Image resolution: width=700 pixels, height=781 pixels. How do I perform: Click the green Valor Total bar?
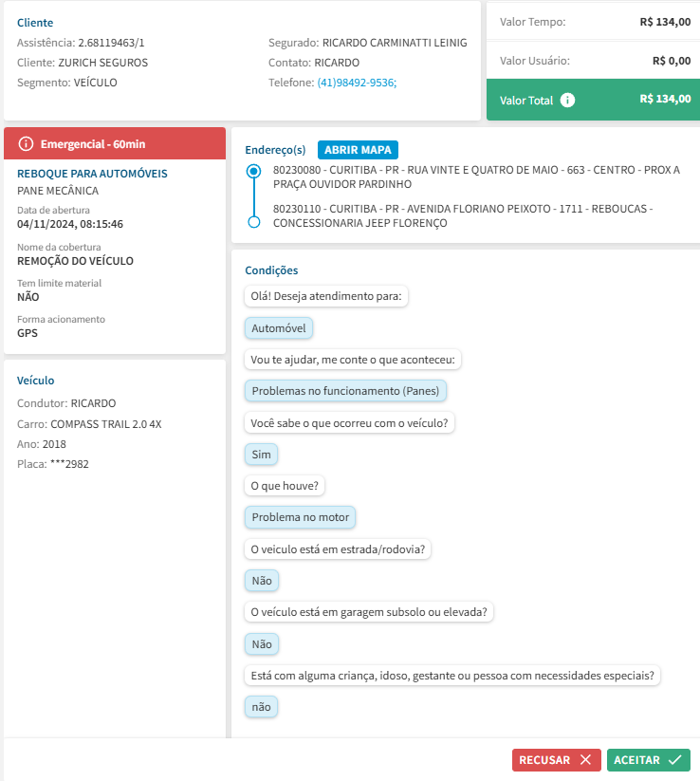pyautogui.click(x=593, y=100)
